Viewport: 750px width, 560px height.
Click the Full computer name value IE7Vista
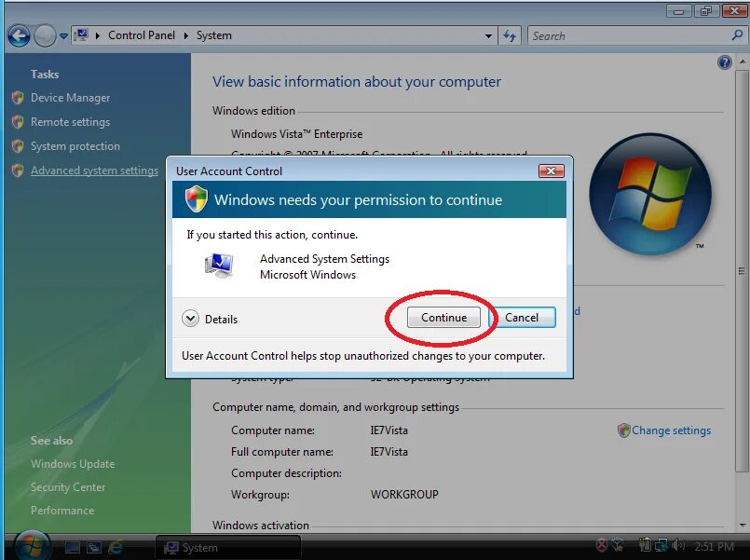coord(389,452)
